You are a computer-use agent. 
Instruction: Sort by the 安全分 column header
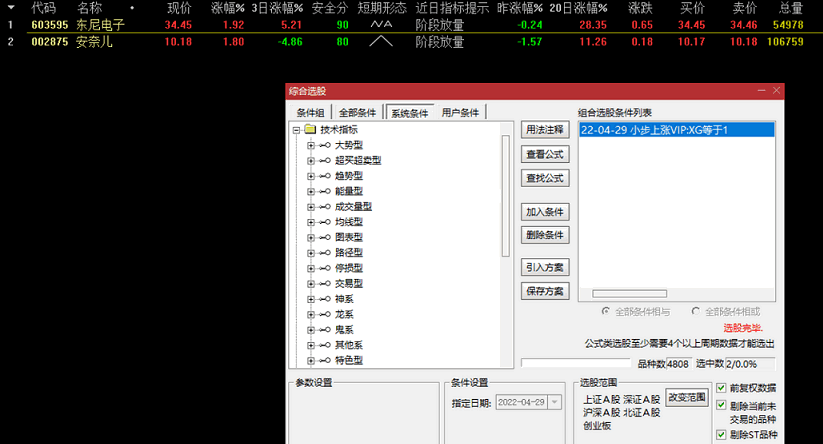pos(330,8)
